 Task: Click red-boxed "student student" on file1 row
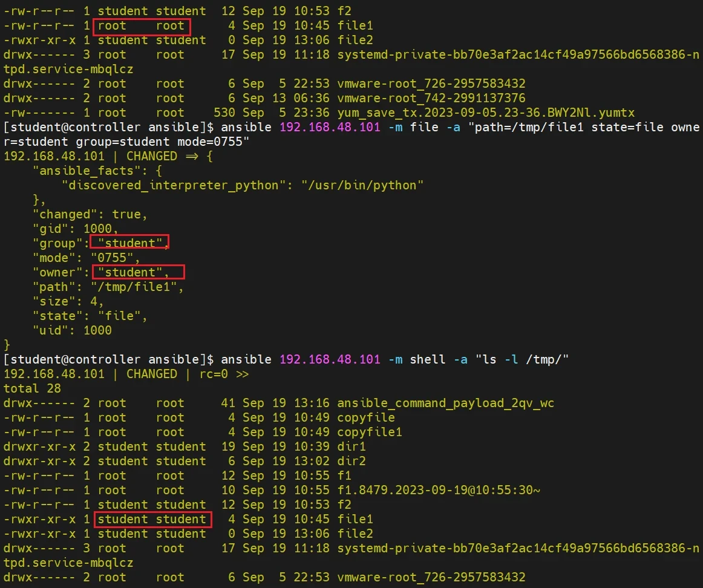[x=151, y=519]
